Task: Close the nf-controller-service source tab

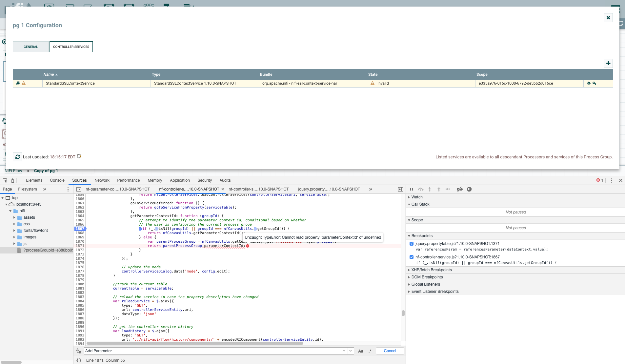Action: coord(223,189)
